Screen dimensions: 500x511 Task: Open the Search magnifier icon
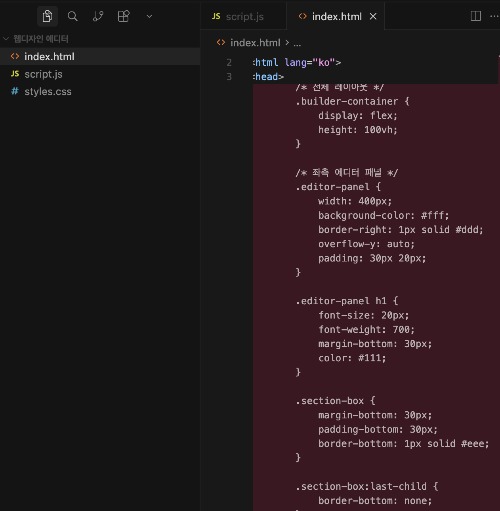point(73,16)
